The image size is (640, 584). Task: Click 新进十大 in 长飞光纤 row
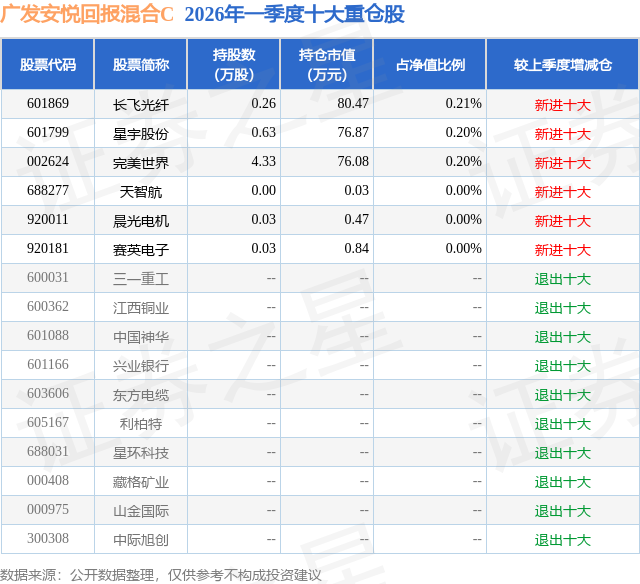[x=563, y=105]
